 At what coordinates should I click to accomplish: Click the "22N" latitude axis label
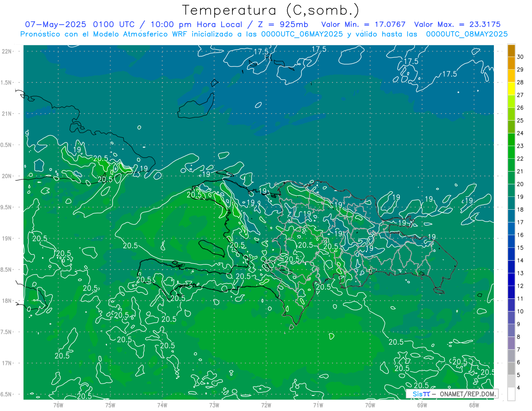click(7, 51)
